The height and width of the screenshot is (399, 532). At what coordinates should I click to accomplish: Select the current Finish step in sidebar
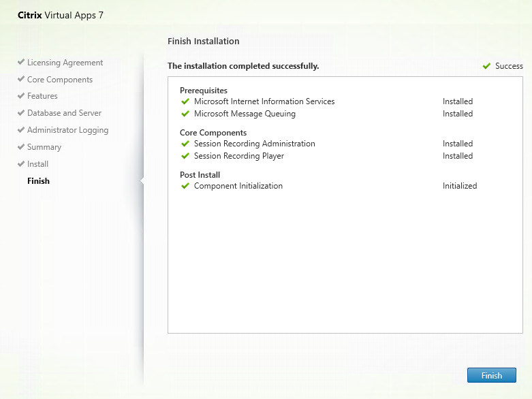pos(38,181)
